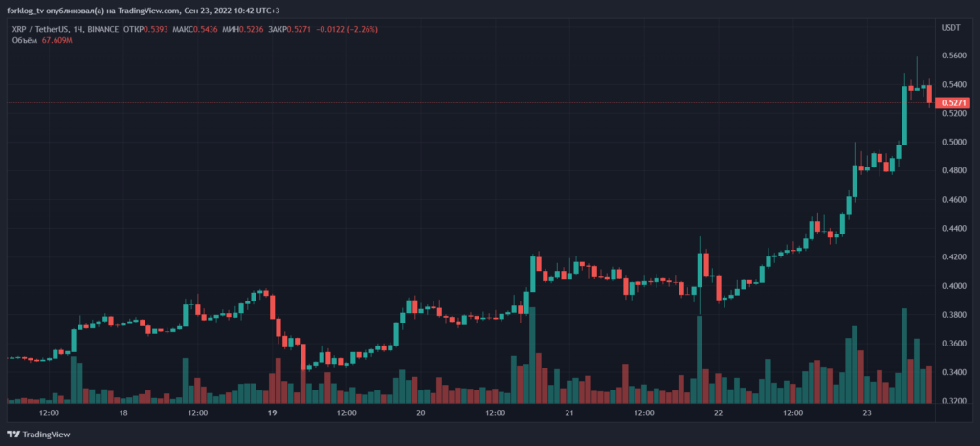Select date 21 on the time axis
This screenshot has height=446, width=980.
pos(569,413)
